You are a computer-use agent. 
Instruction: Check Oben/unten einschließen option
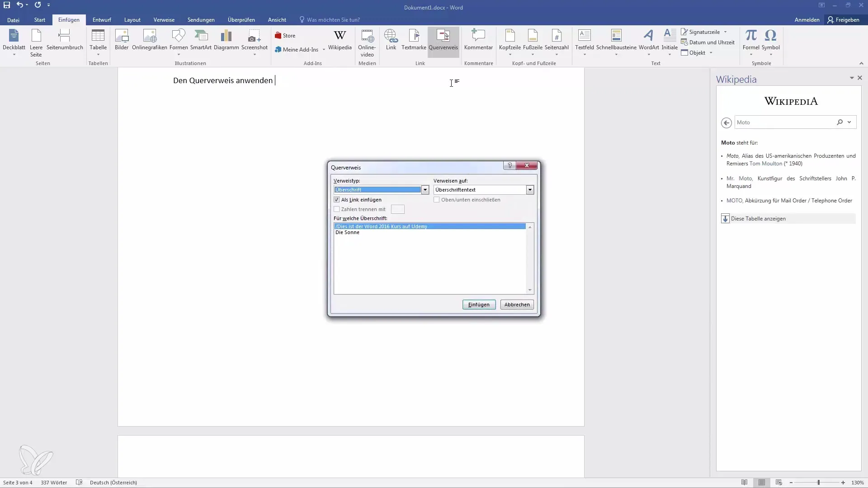tap(437, 200)
